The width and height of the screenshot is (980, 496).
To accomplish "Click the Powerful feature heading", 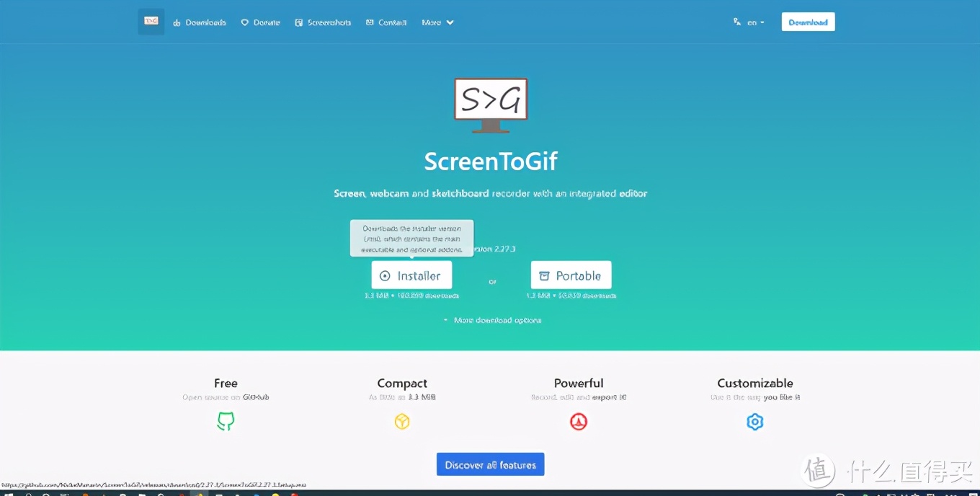I will click(x=579, y=384).
